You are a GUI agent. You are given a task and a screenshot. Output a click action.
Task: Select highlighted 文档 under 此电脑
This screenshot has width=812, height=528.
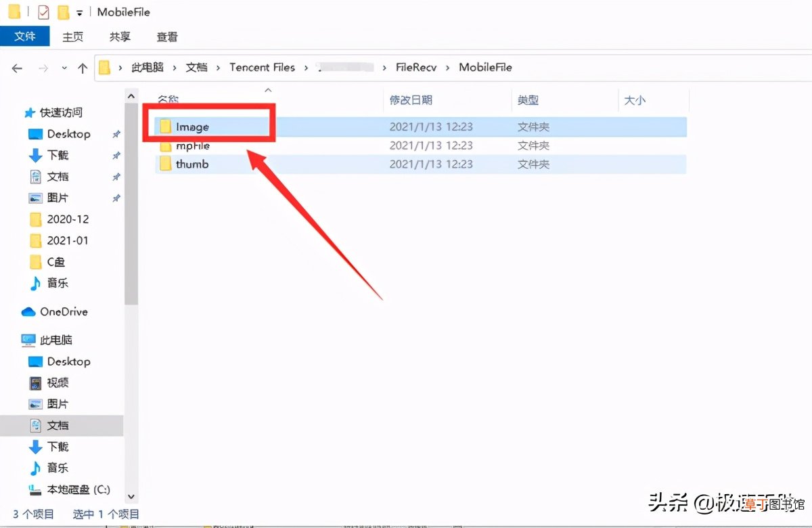click(x=58, y=425)
